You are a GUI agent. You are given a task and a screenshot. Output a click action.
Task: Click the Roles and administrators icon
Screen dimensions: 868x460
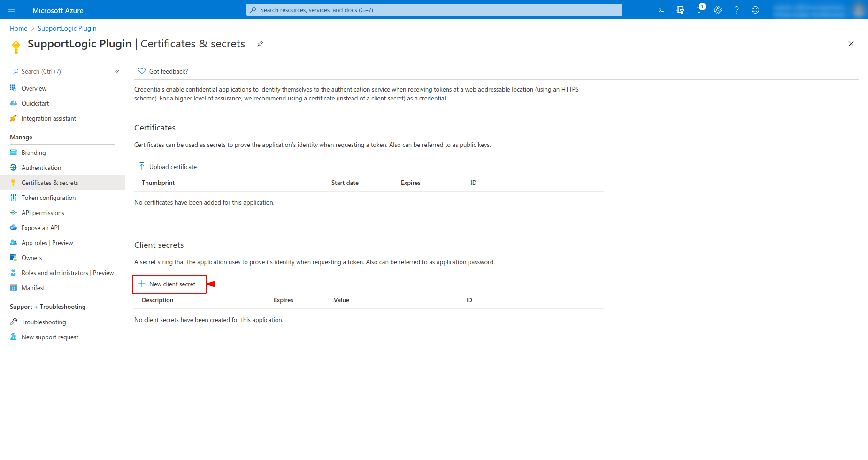[13, 272]
